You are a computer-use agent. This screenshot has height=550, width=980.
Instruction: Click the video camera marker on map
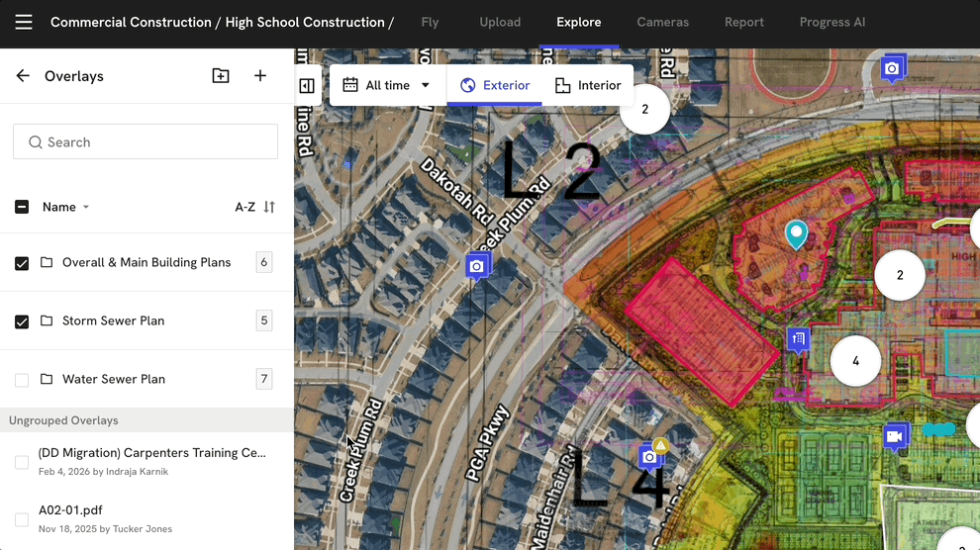tap(895, 436)
